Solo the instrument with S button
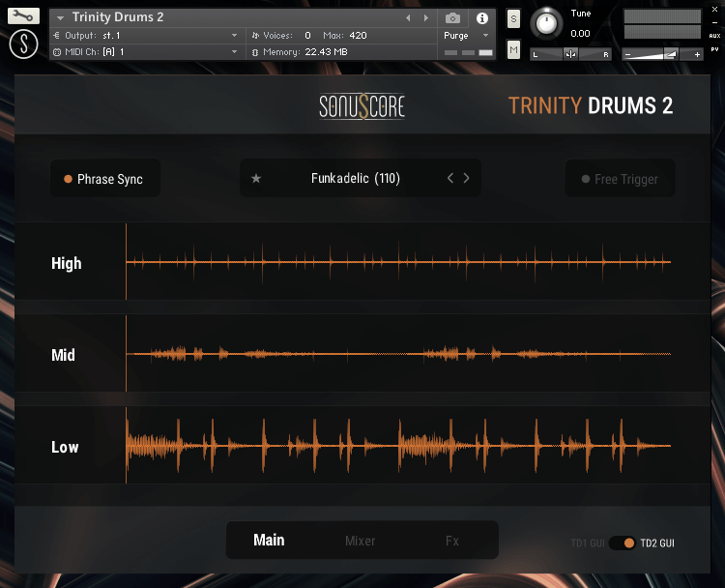This screenshot has height=588, width=725. [x=513, y=19]
